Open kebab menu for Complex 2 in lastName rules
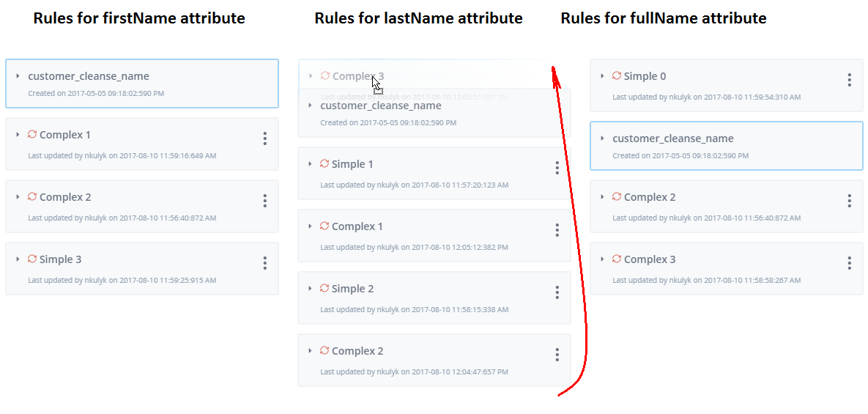 pos(557,354)
